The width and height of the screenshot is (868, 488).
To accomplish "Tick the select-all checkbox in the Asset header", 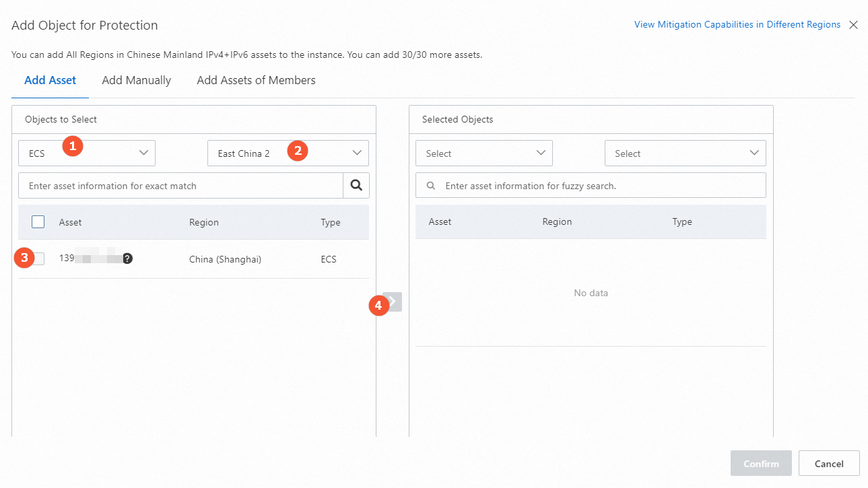I will tap(38, 222).
